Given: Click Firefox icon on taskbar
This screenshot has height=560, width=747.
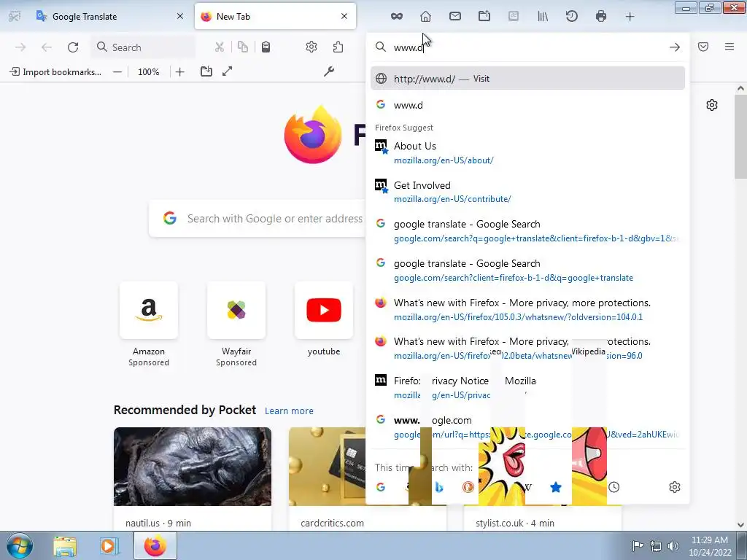Looking at the screenshot, I should [155, 545].
